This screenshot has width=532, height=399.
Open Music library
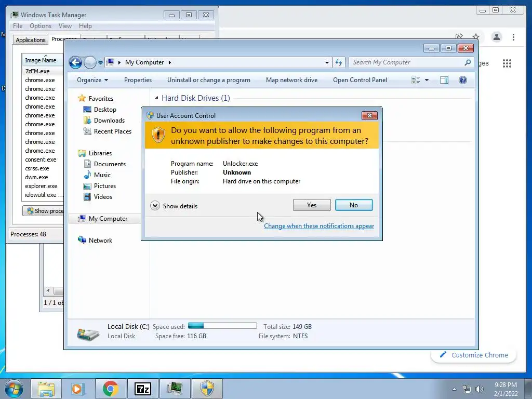(102, 175)
